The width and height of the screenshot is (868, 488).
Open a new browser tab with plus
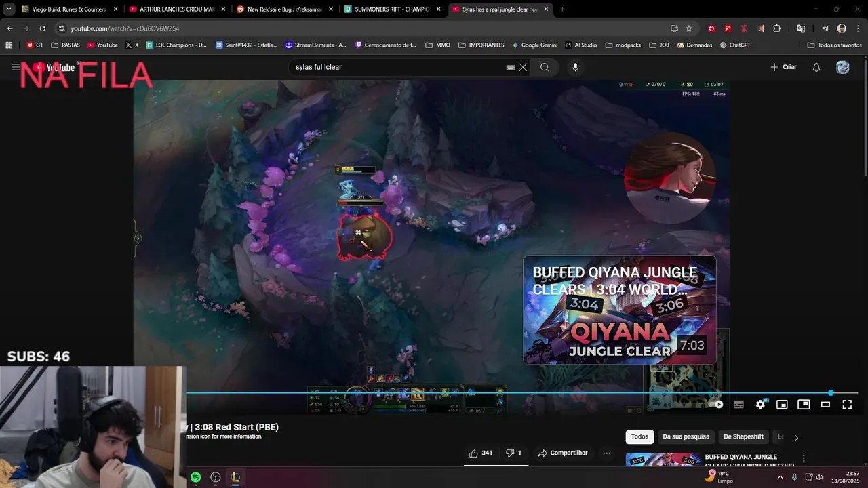[x=562, y=9]
